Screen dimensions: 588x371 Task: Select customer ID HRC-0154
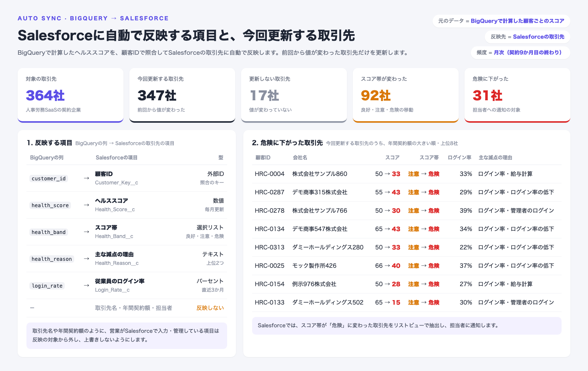(x=270, y=284)
